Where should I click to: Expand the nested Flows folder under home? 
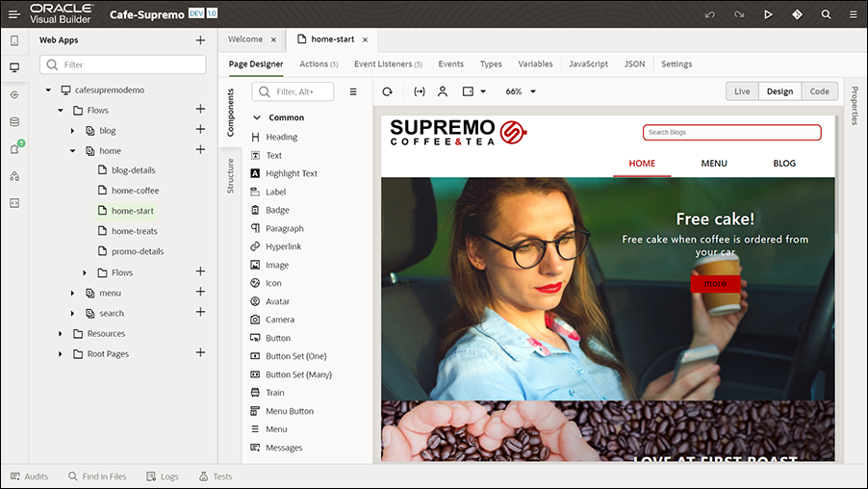click(x=85, y=272)
